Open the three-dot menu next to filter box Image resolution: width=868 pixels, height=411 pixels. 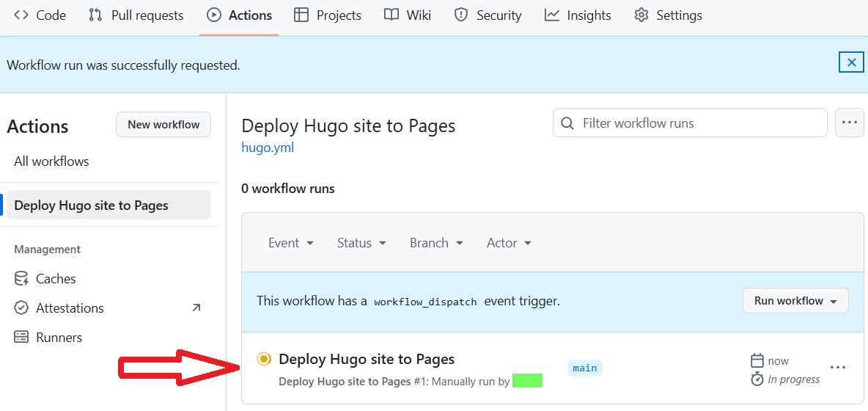tap(849, 123)
